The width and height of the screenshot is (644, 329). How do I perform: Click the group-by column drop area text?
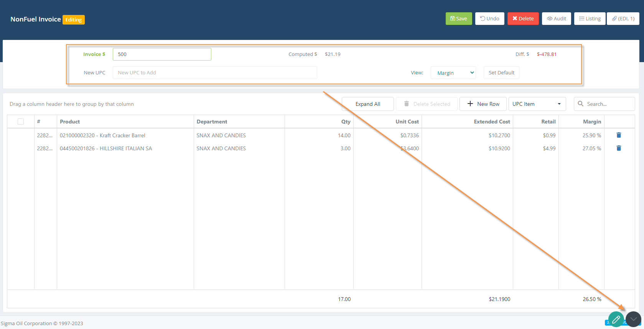coord(72,104)
